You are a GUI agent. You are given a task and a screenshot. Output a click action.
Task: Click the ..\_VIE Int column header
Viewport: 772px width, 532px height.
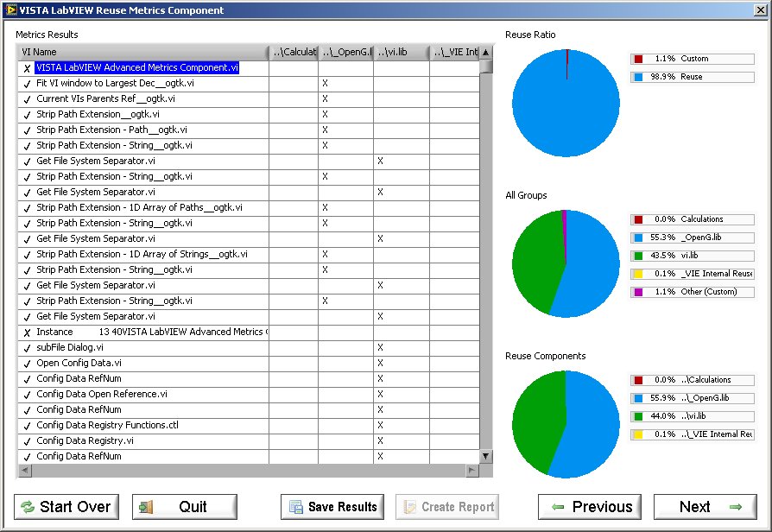(455, 52)
